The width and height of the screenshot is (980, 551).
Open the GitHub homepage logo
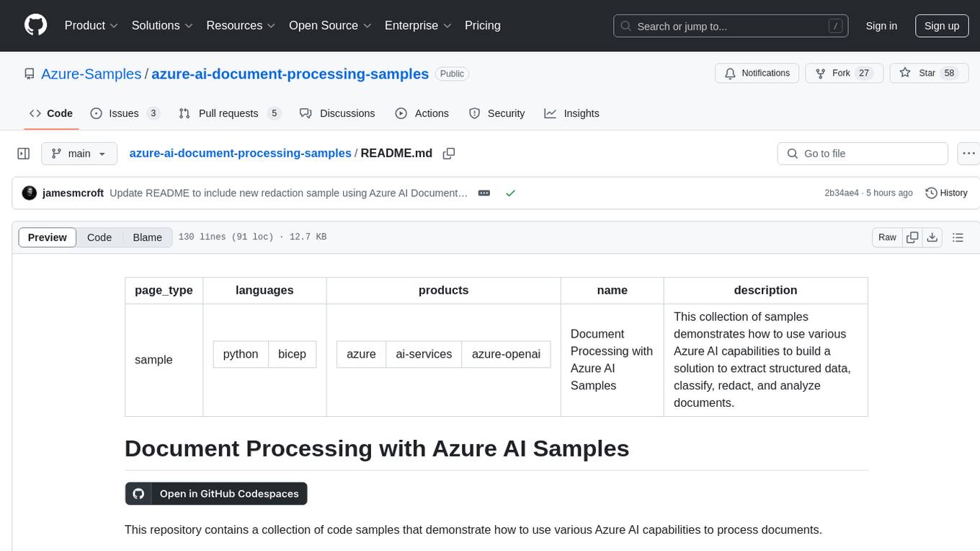coord(35,25)
